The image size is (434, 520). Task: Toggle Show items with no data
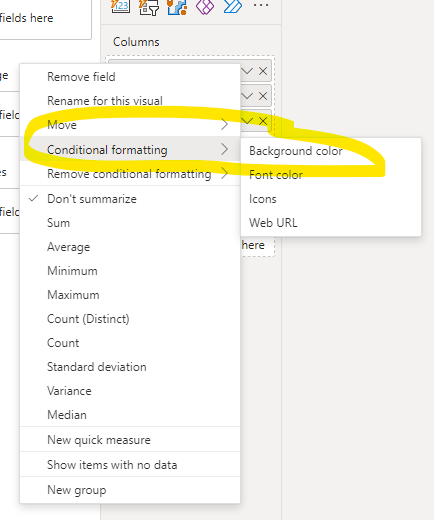pos(130,465)
